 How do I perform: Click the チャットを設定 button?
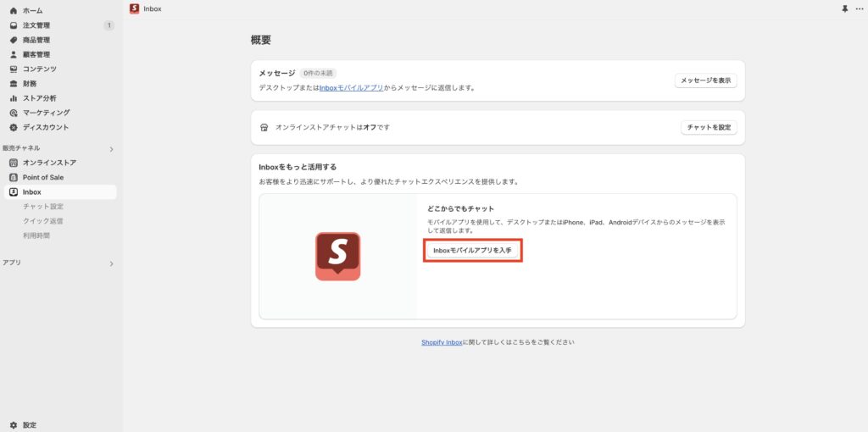tap(709, 127)
